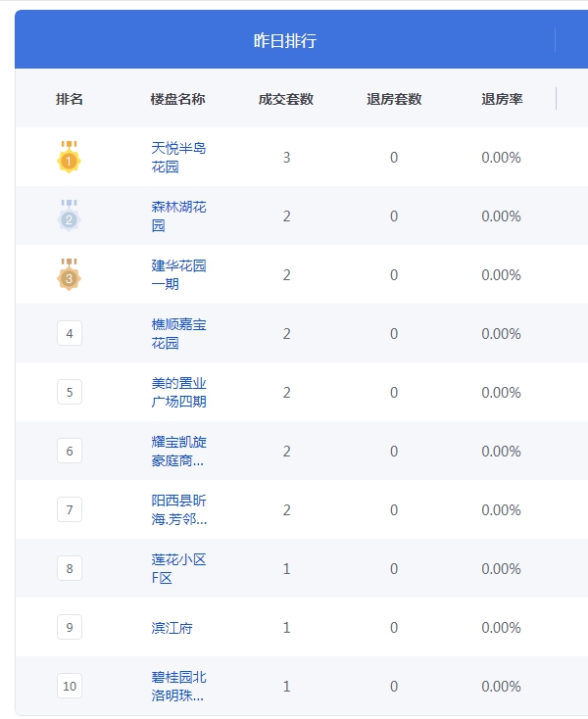Click the rank 6 number badge
Screen dimensions: 588x719
(x=70, y=451)
